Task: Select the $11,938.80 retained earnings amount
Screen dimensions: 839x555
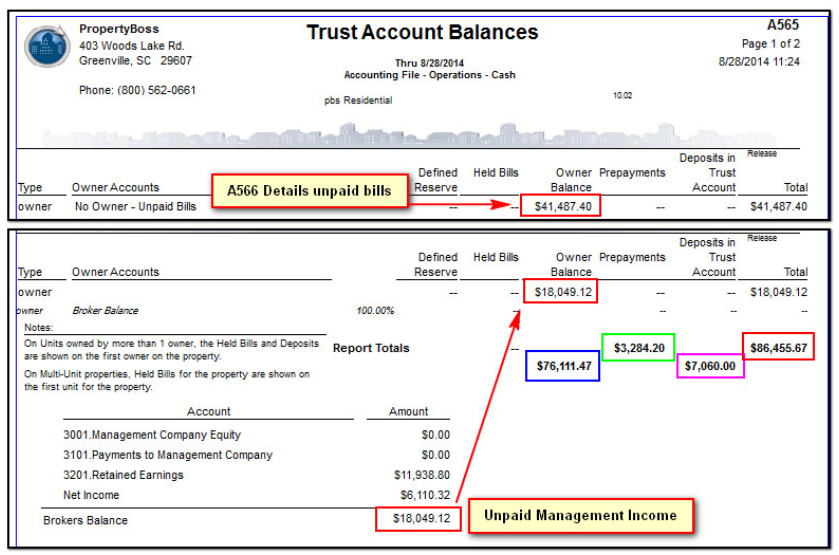Action: point(422,475)
